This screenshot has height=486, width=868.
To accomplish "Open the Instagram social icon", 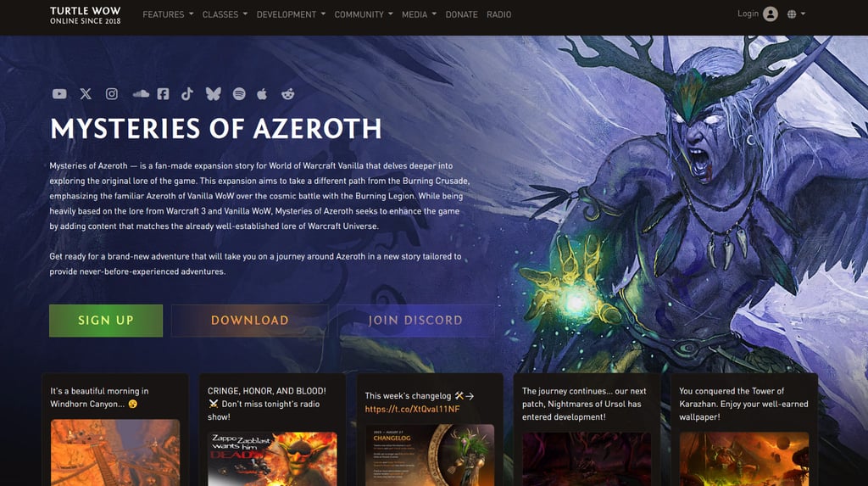I will [112, 93].
